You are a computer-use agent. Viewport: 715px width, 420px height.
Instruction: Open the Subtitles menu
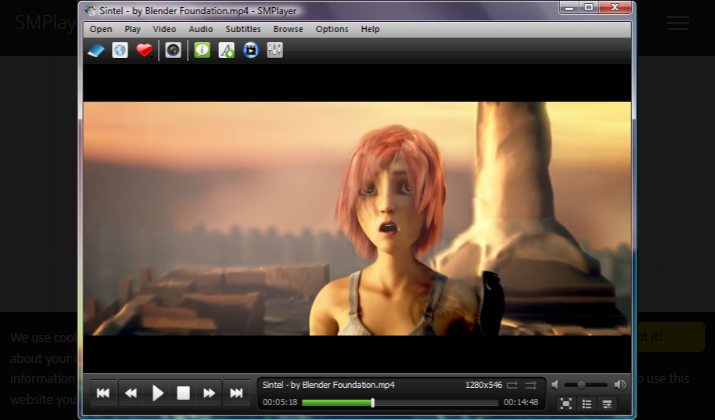[x=243, y=29]
